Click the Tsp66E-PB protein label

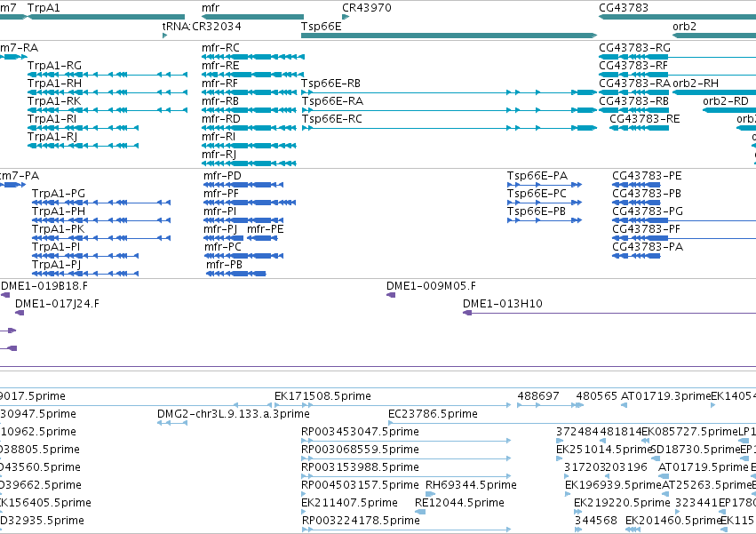click(537, 211)
